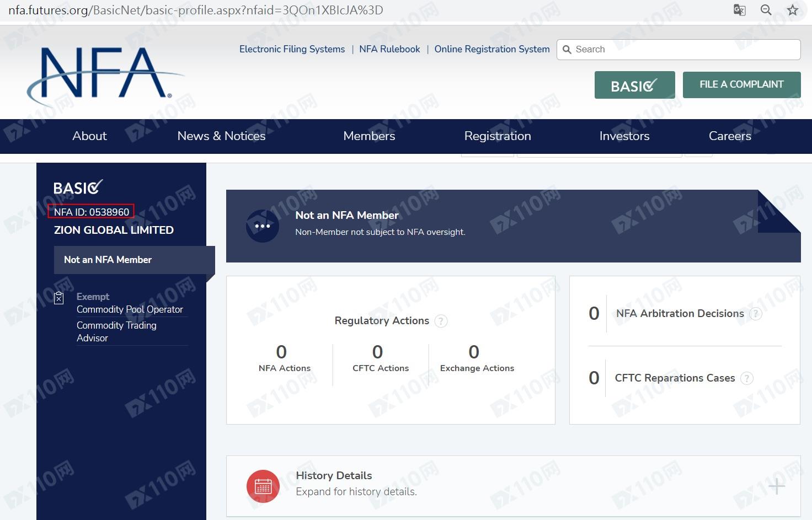Click the help icon beside NFA Arbitration Decisions
Image resolution: width=812 pixels, height=520 pixels.
[755, 314]
